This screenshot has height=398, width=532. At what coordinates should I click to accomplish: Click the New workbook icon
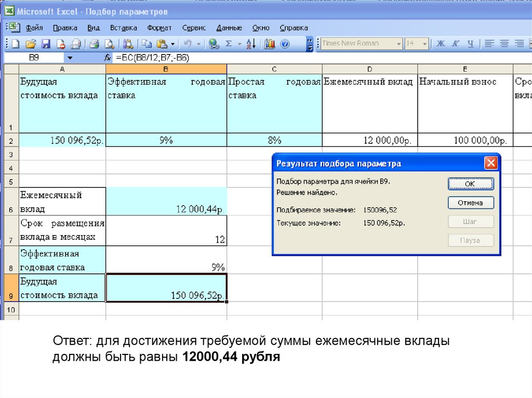click(x=15, y=44)
